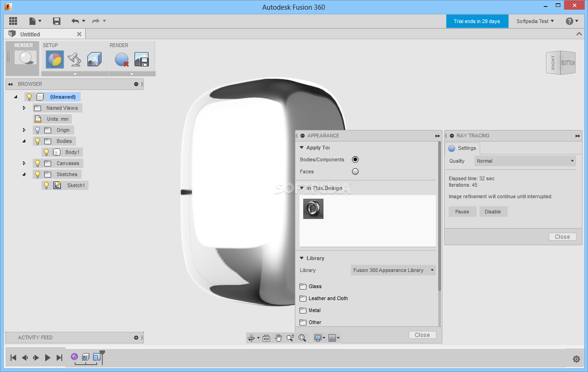Open the Render workspace switcher
The image size is (588, 372).
click(23, 58)
